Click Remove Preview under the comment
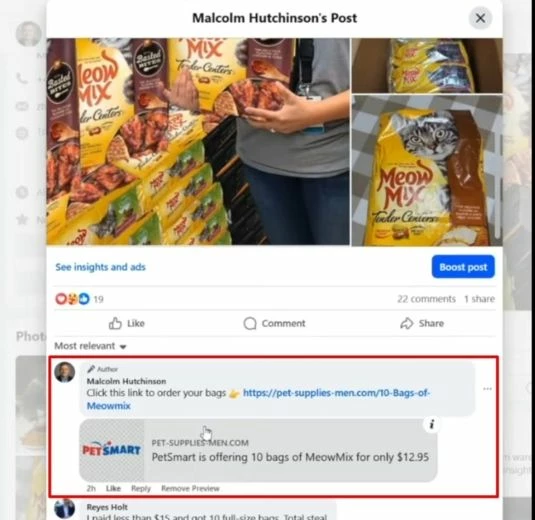The height and width of the screenshot is (520, 535). pyautogui.click(x=190, y=488)
